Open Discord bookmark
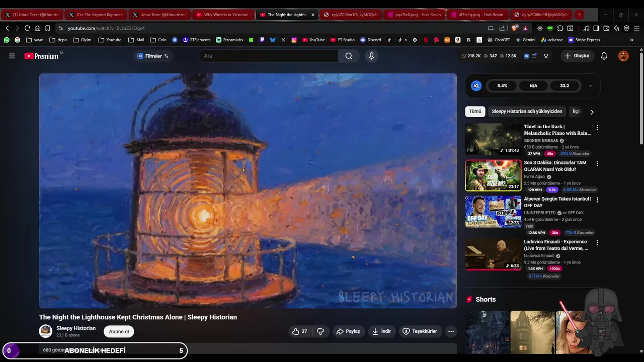 371,40
